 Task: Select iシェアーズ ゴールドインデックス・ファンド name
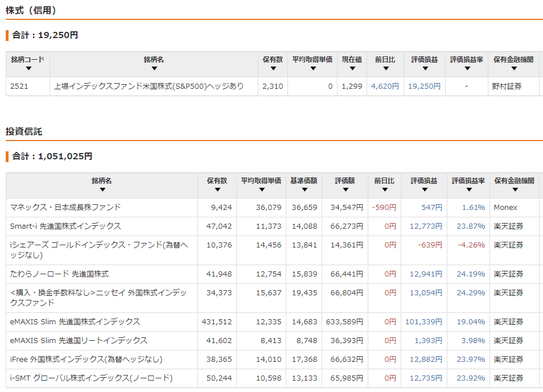pyautogui.click(x=99, y=250)
